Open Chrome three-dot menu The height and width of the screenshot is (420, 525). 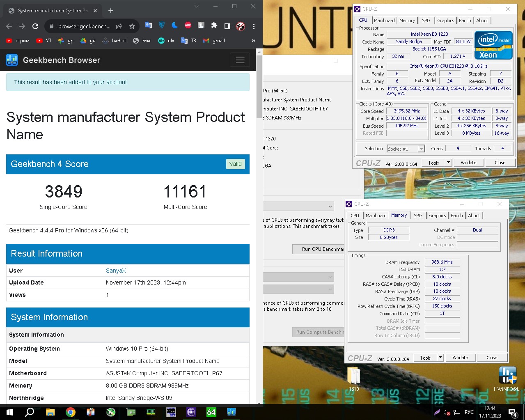[x=254, y=26]
